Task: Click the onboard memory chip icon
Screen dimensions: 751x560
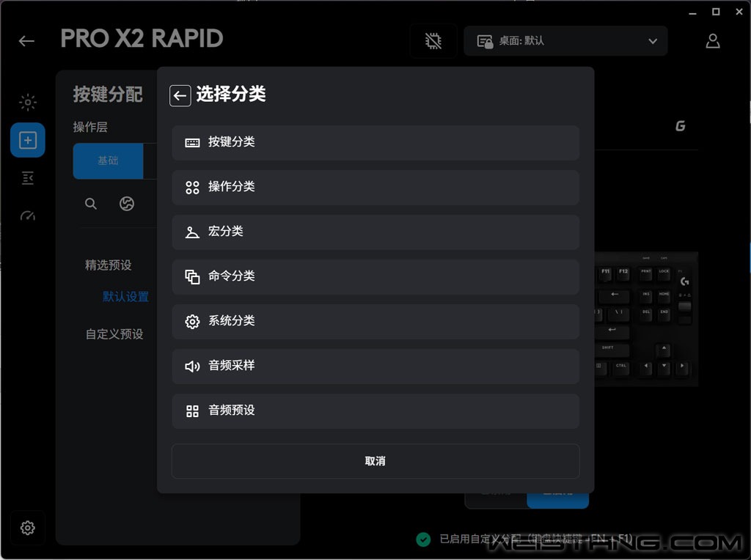Action: coord(433,41)
